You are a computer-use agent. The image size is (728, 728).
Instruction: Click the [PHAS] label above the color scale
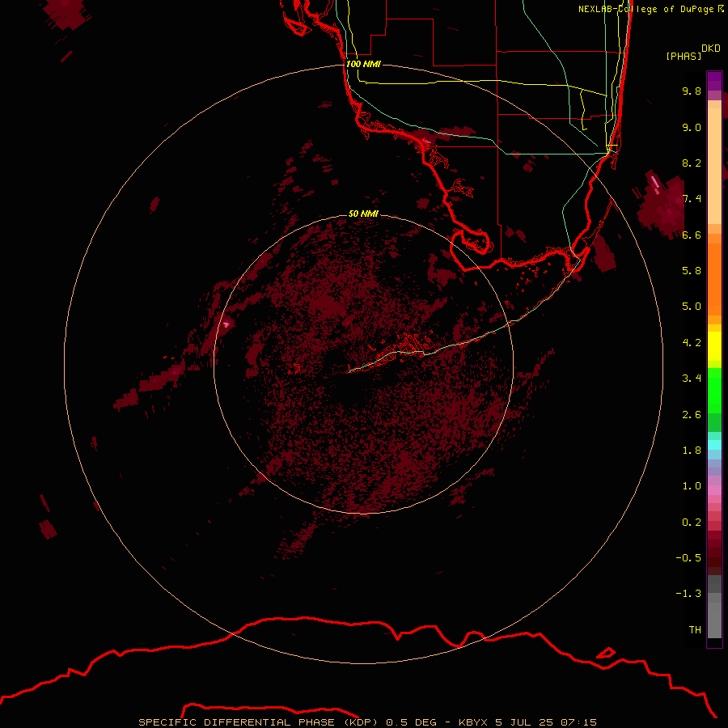click(x=684, y=56)
